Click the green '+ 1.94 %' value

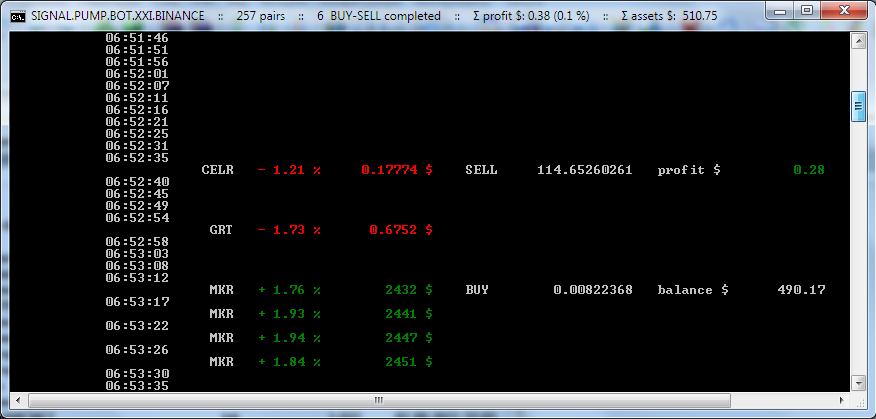pyautogui.click(x=289, y=338)
